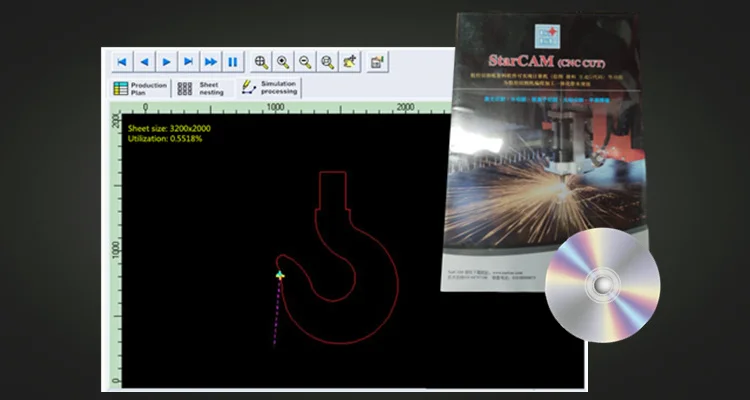Click the blue reverse play arrow

[144, 62]
